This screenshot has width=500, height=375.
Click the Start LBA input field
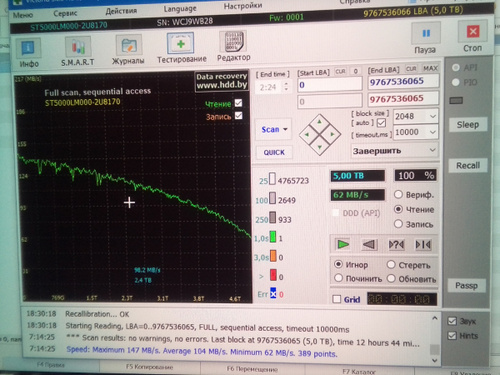330,84
